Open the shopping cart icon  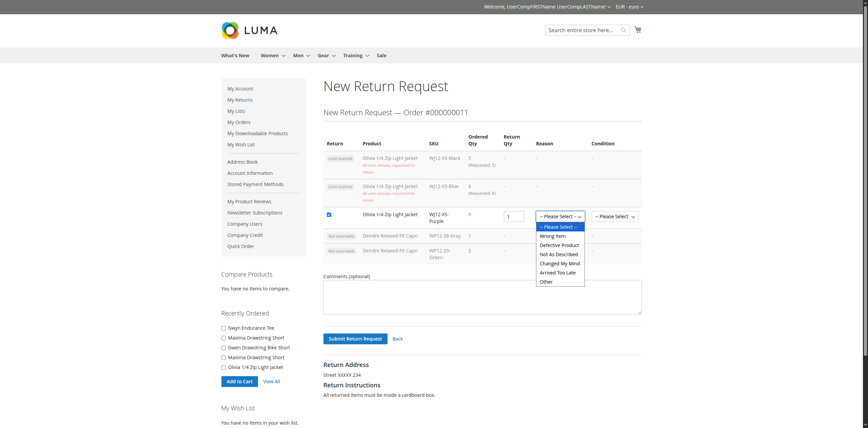point(637,29)
